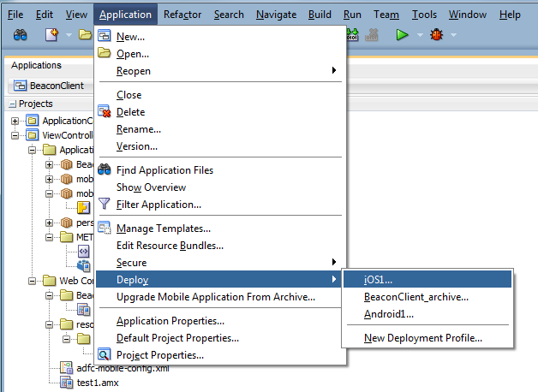Open Application Properties...
Image resolution: width=538 pixels, height=392 pixels.
221,321
